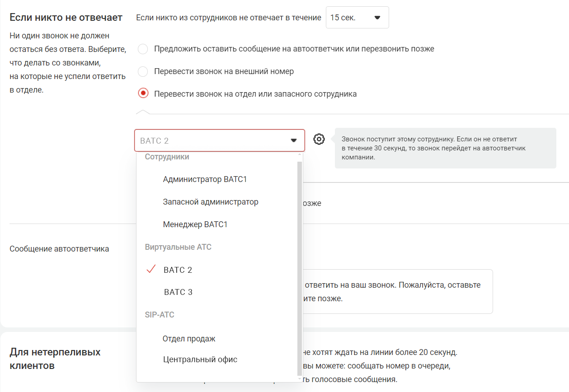The width and height of the screenshot is (569, 392).
Task: Click the Виртуальные АТС group header
Action: pyautogui.click(x=178, y=247)
